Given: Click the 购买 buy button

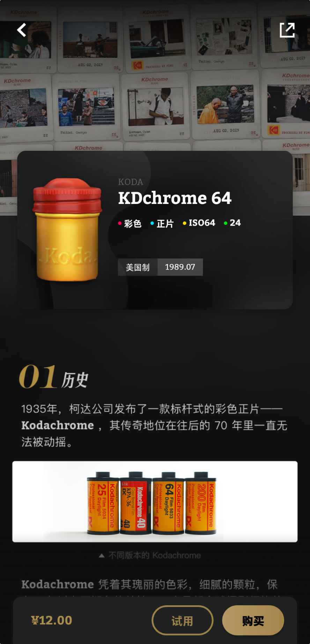Looking at the screenshot, I should 253,620.
